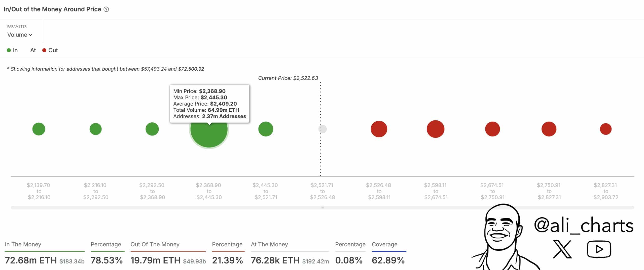The height and width of the screenshot is (270, 644).
Task: Click the help icon beside the chart title
Action: tap(106, 9)
